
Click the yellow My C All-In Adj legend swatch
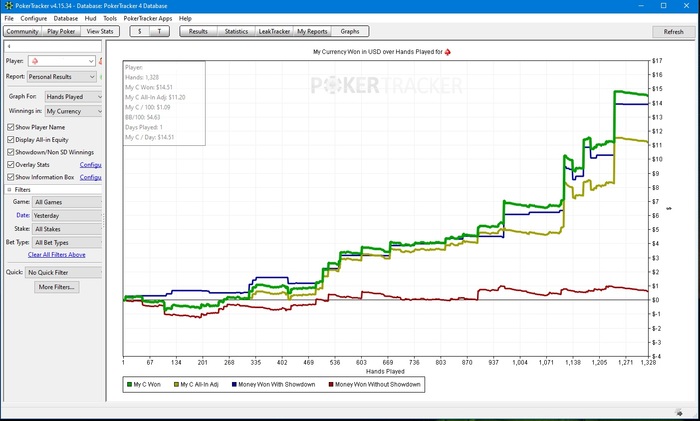(176, 384)
